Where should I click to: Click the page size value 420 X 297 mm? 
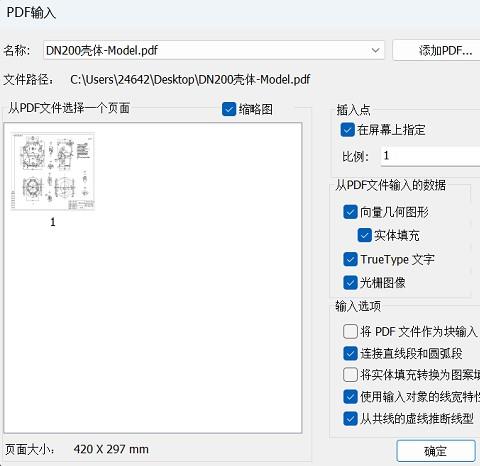(x=111, y=449)
